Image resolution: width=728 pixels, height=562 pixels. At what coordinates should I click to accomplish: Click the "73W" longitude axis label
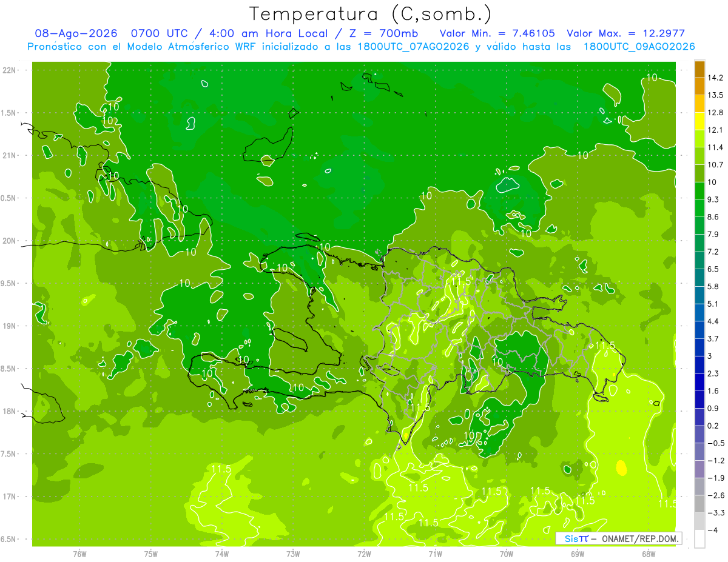(293, 554)
